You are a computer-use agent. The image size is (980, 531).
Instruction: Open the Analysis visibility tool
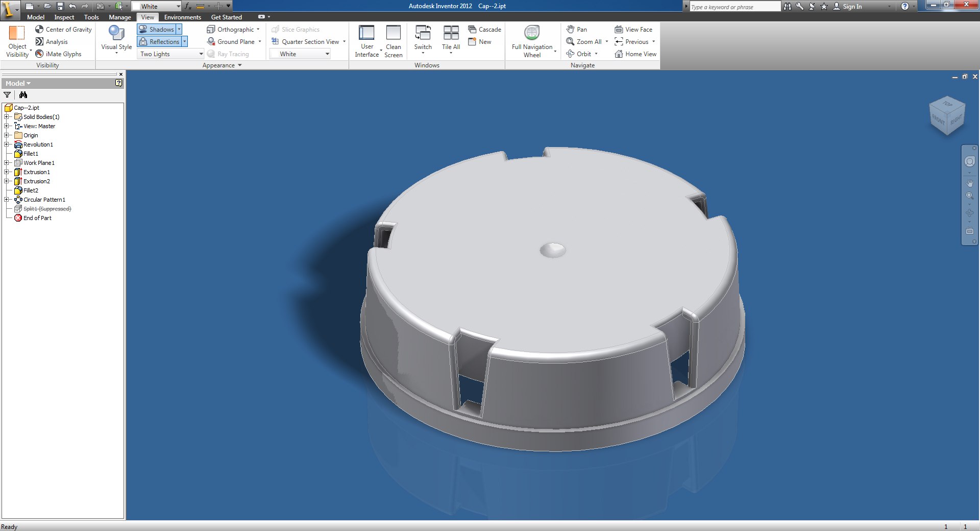[51, 42]
